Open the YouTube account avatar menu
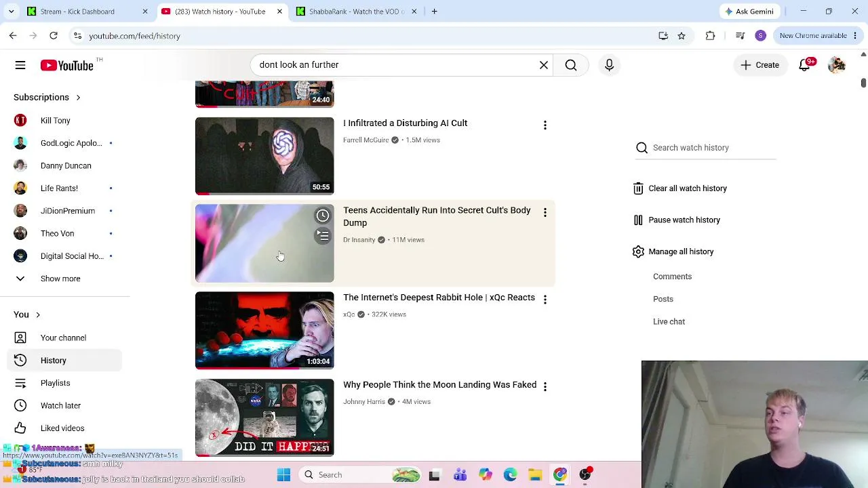868x488 pixels. coord(837,65)
